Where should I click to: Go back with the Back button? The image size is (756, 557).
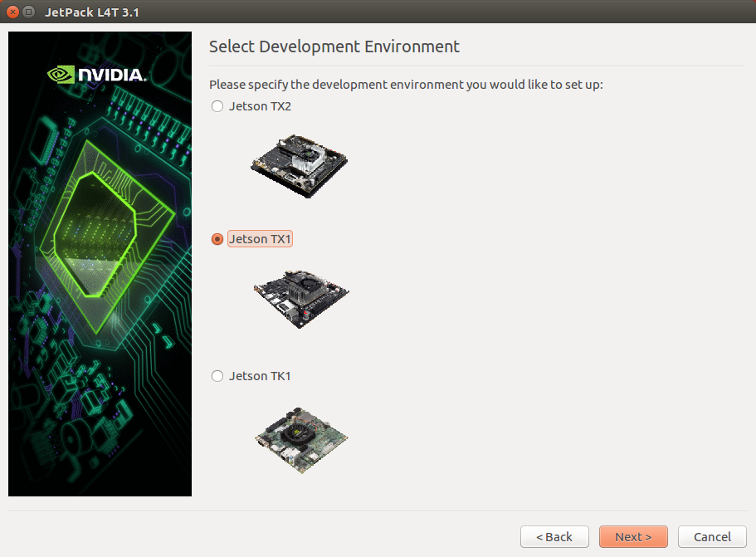click(x=554, y=537)
